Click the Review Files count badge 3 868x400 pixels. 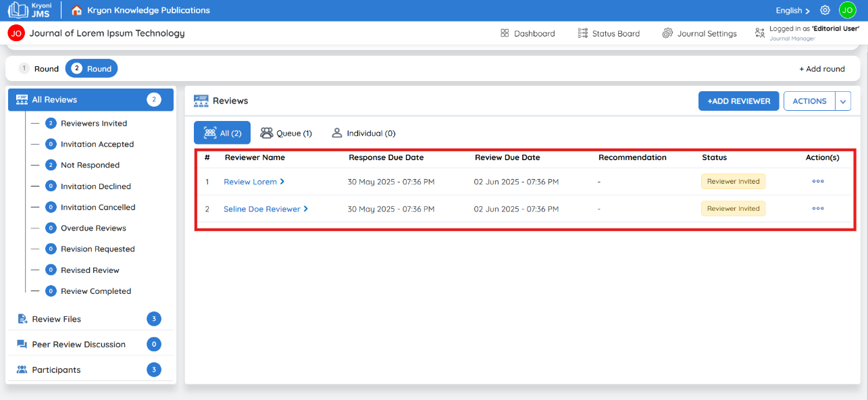[154, 319]
